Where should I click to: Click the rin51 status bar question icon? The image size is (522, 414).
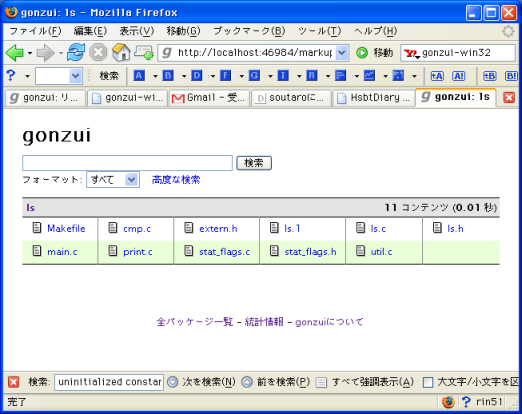(x=466, y=402)
